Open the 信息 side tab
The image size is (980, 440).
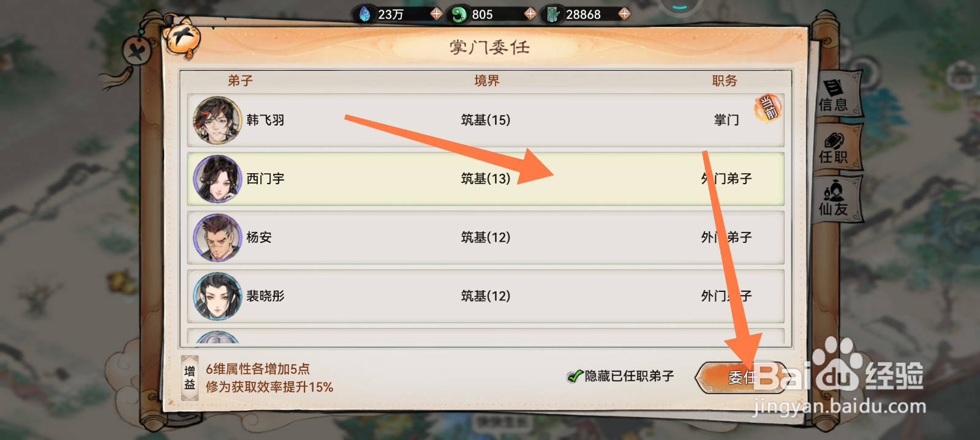(x=834, y=95)
